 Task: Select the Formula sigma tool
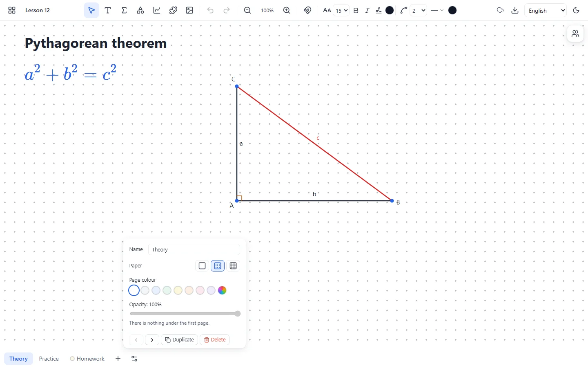[x=124, y=10]
